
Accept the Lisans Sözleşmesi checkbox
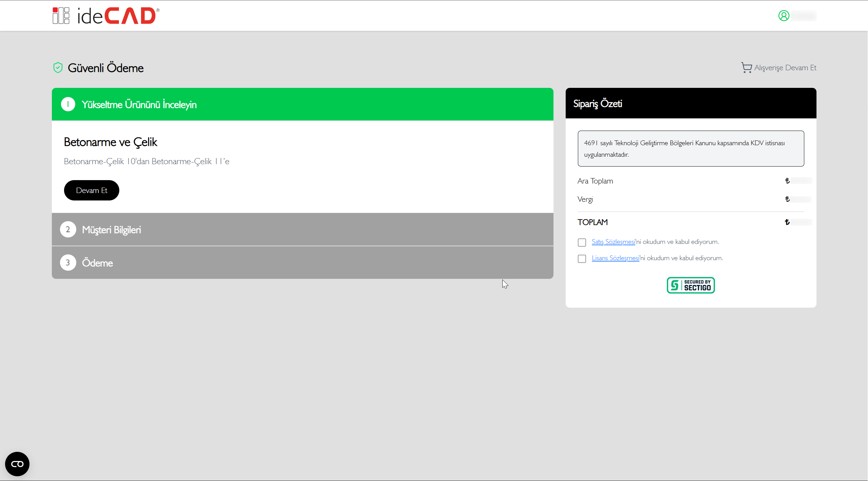(x=582, y=258)
